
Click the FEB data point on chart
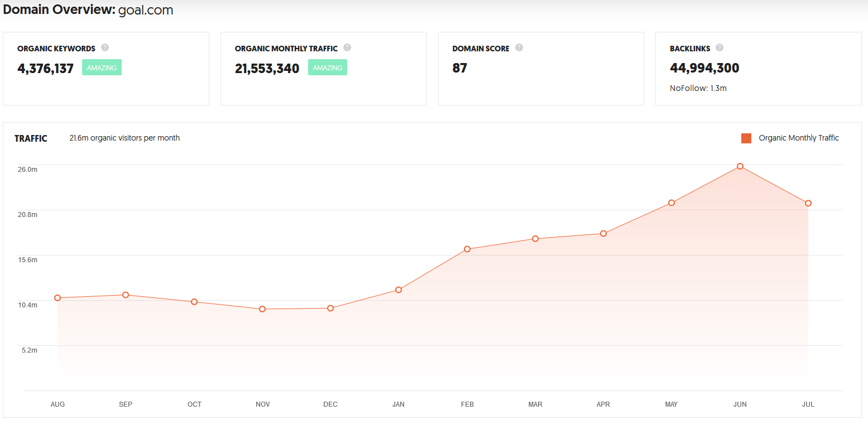click(x=467, y=249)
